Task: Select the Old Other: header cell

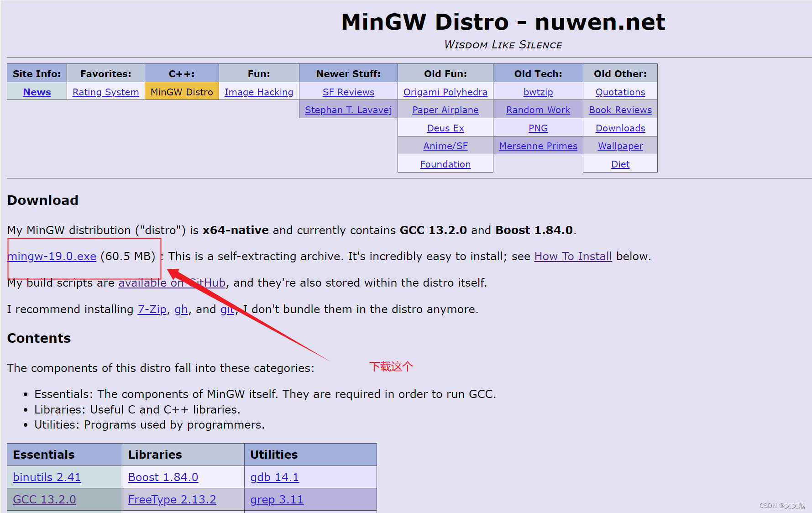Action: coord(620,73)
